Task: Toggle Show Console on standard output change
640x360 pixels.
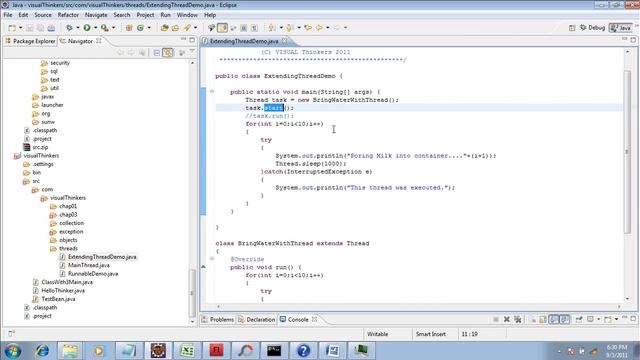Action: (554, 319)
